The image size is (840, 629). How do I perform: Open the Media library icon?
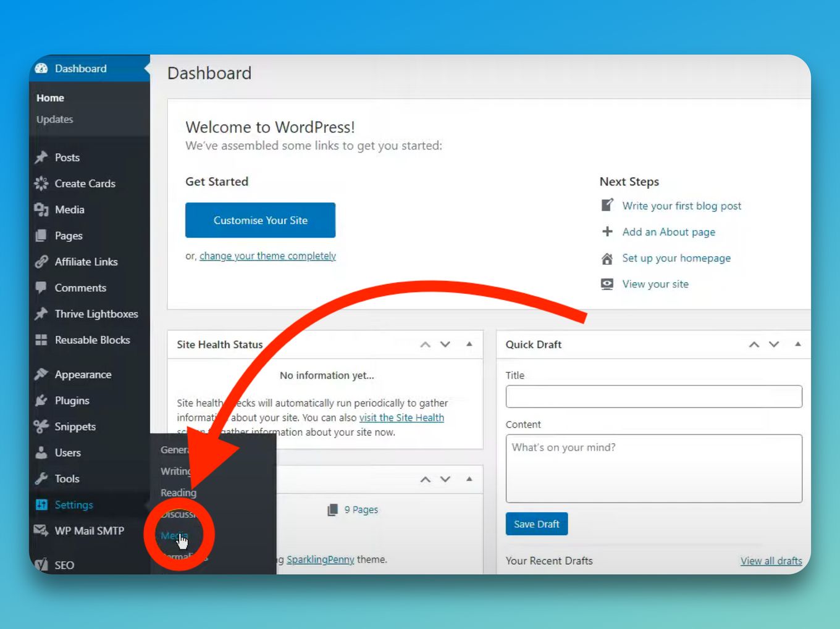tap(41, 209)
